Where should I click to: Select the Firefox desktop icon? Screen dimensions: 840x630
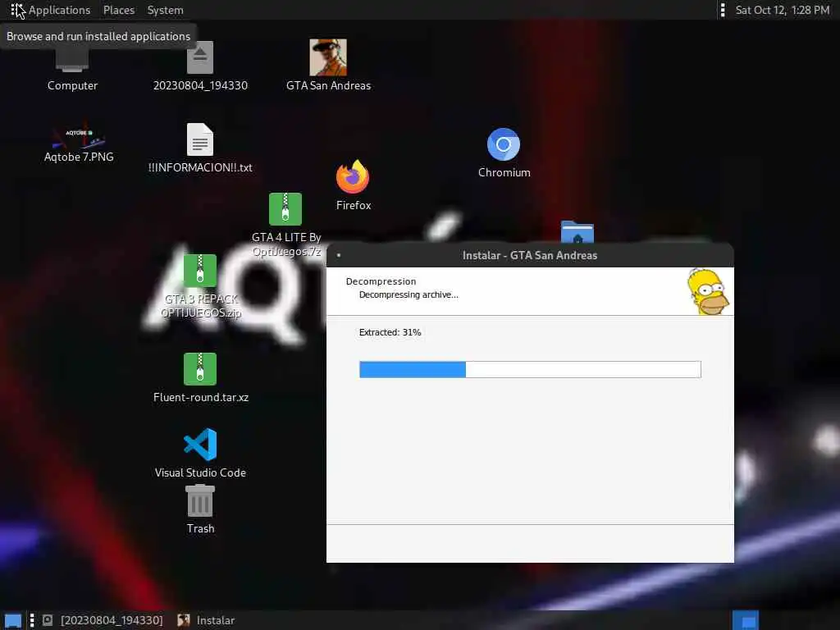(x=353, y=185)
